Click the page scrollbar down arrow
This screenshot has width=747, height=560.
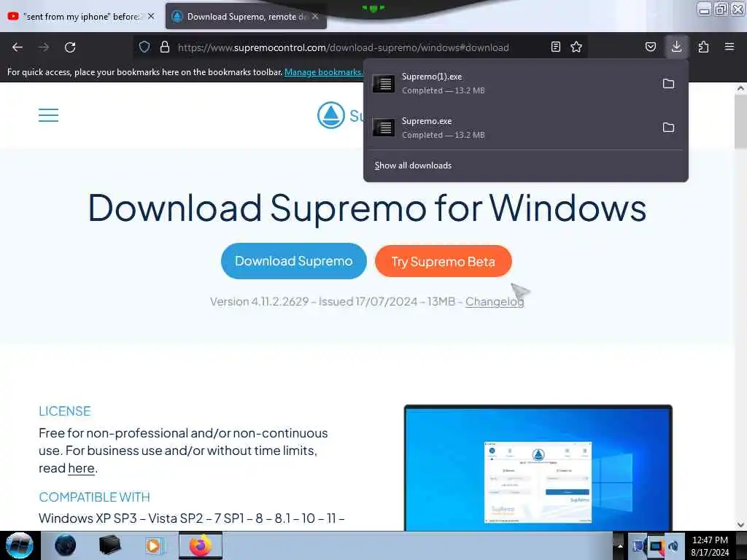tap(740, 525)
